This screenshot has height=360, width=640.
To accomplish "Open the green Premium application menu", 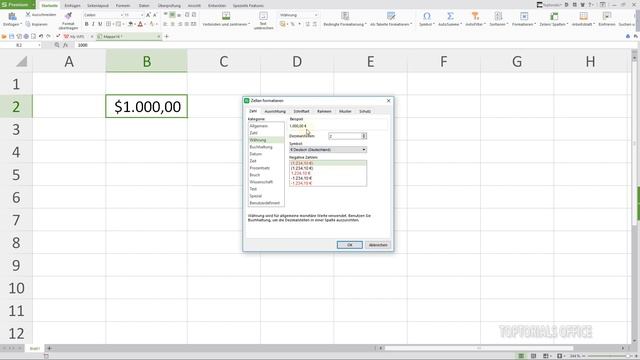I will [18, 5].
